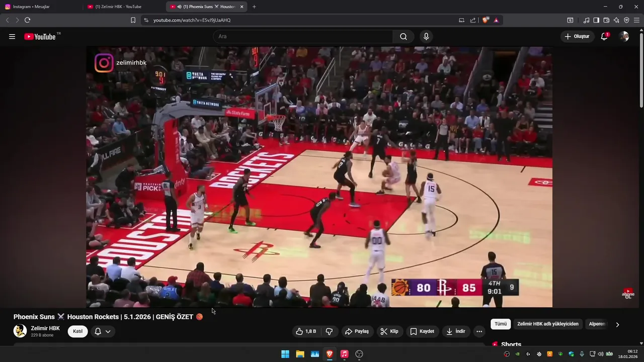Go to the YouTube home logo
Image resolution: width=644 pixels, height=362 pixels.
(x=40, y=37)
